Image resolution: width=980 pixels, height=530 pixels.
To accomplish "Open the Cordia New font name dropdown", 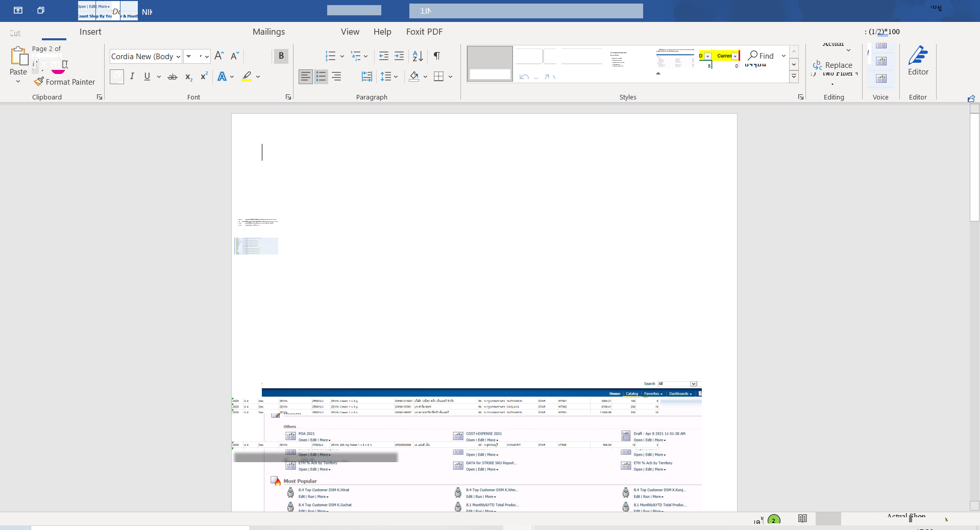I will 178,57.
